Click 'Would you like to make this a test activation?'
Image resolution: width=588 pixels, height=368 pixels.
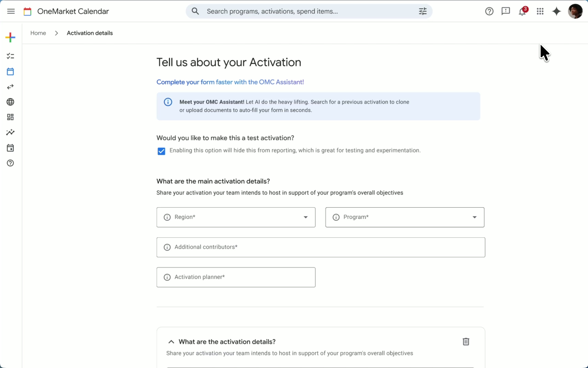pos(225,138)
